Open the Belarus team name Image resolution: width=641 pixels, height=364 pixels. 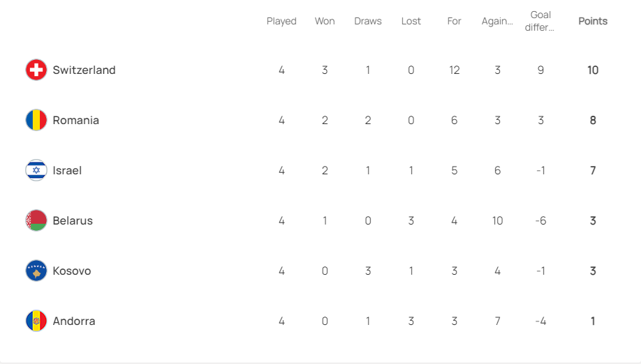(x=73, y=220)
